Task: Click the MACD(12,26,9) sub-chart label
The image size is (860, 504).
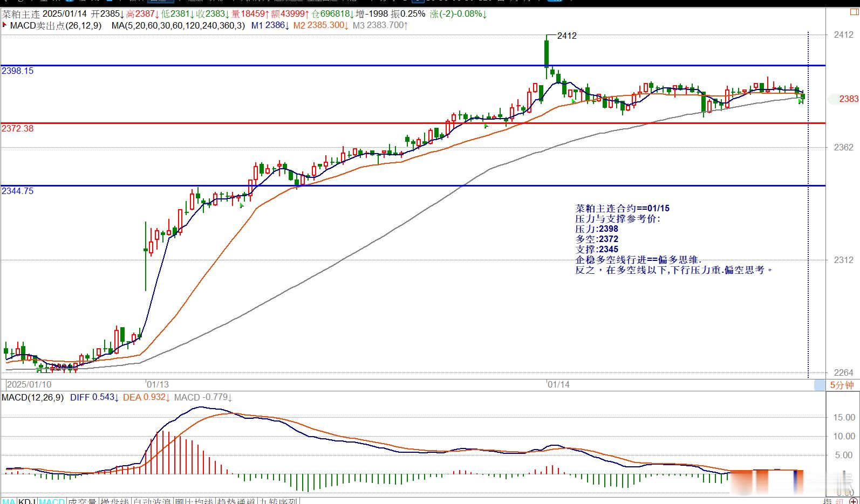Action: tap(32, 397)
